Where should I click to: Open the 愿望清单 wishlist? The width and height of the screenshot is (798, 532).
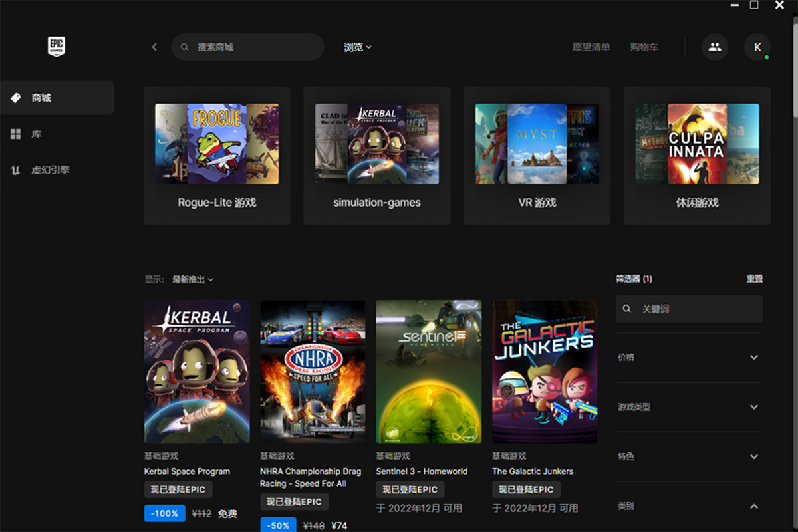coord(591,47)
